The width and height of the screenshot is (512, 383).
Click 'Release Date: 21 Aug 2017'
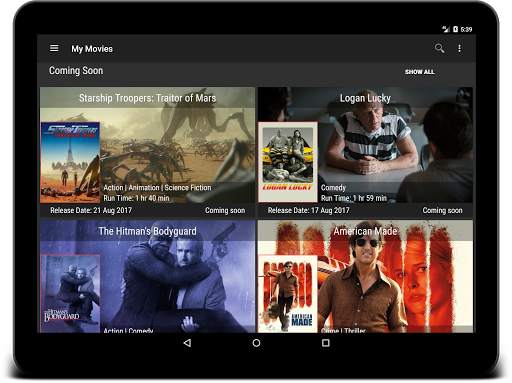pos(91,210)
